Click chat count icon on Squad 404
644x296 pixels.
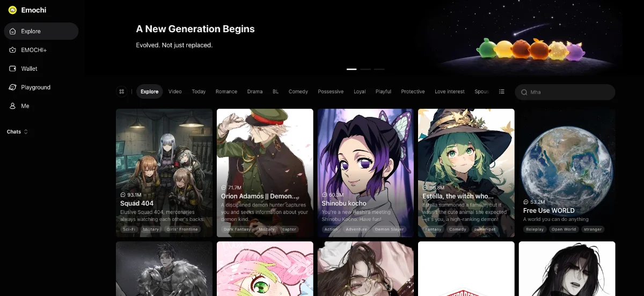coord(123,195)
